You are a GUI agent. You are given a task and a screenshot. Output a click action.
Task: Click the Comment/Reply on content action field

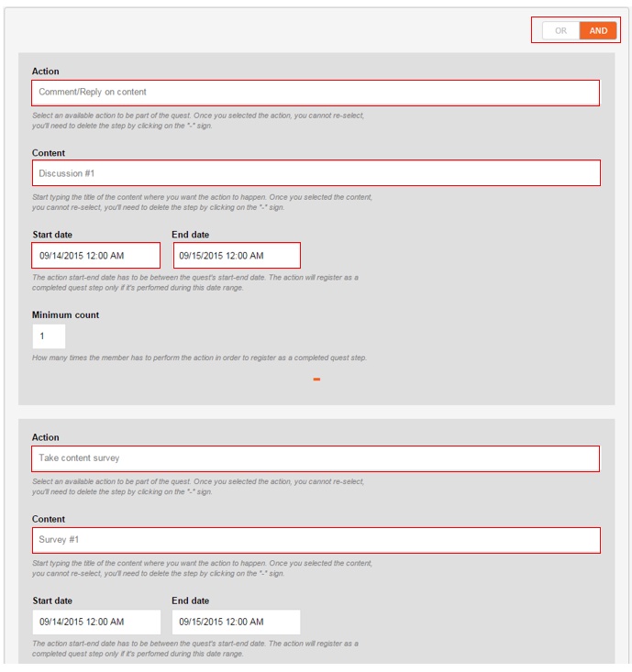tap(316, 93)
